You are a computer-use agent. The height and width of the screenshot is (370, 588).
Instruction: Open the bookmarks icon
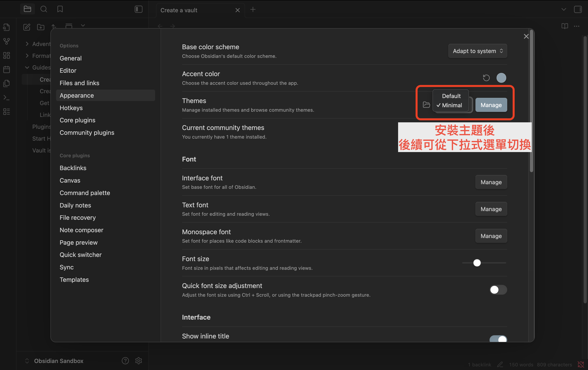60,9
